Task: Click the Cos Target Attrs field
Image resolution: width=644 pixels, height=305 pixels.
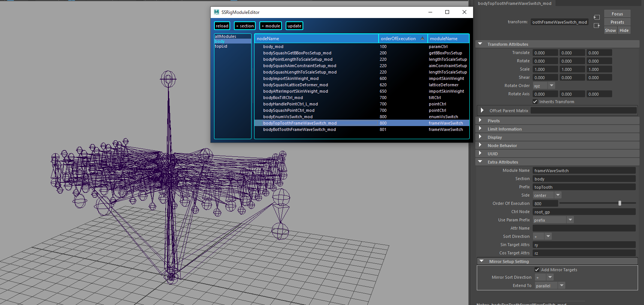Action: tap(584, 253)
